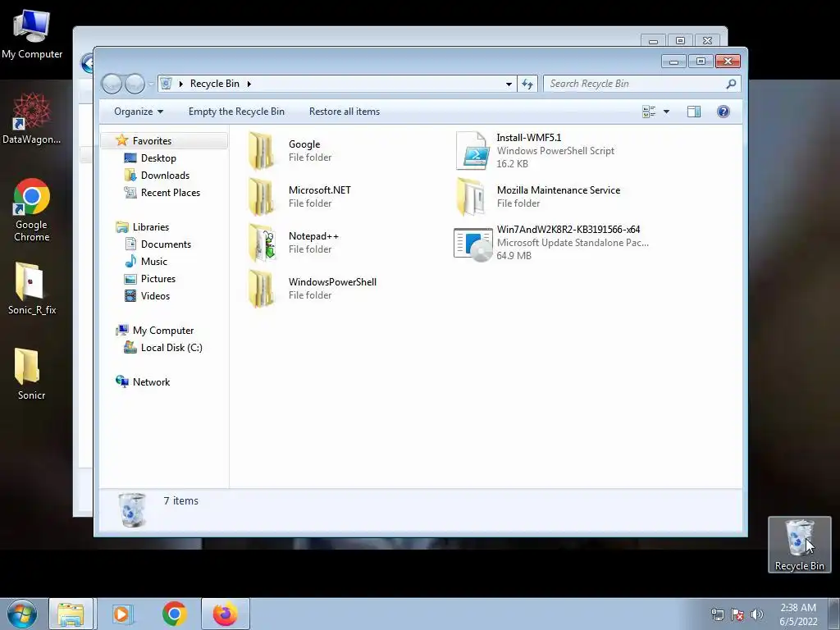Click the search magnifier icon

tap(731, 84)
